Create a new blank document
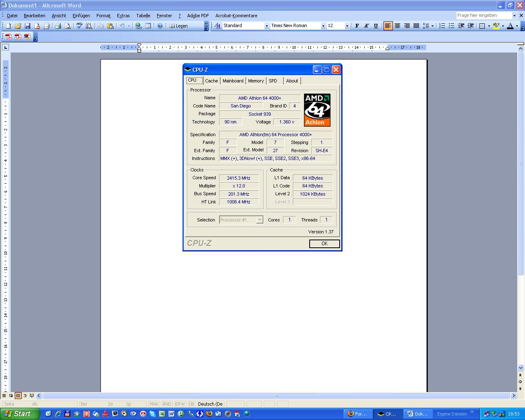 coord(8,26)
